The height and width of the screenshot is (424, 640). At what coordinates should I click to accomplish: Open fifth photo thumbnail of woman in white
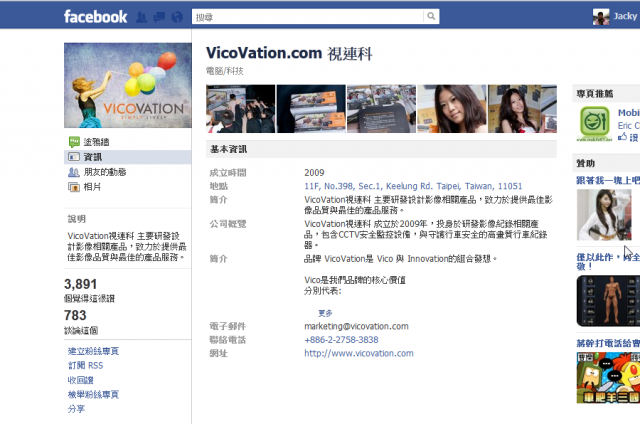point(522,109)
